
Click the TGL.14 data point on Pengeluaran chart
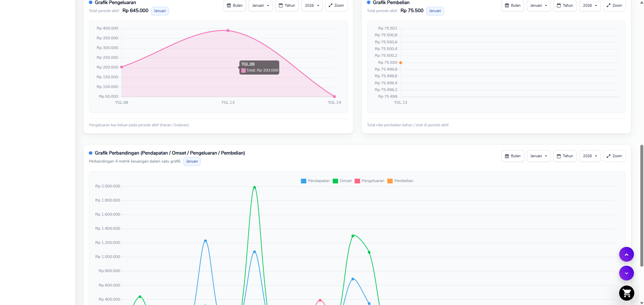coord(334,96)
